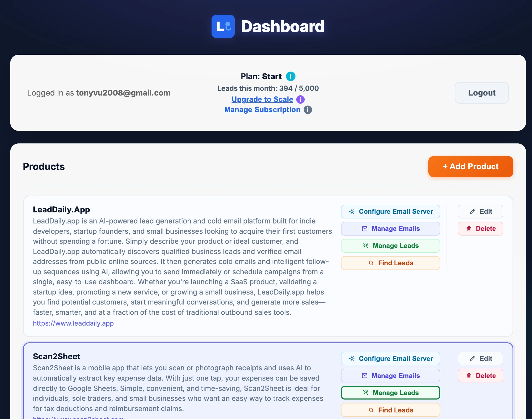Edit the LeadDaily.App product
532x419 pixels.
point(480,212)
